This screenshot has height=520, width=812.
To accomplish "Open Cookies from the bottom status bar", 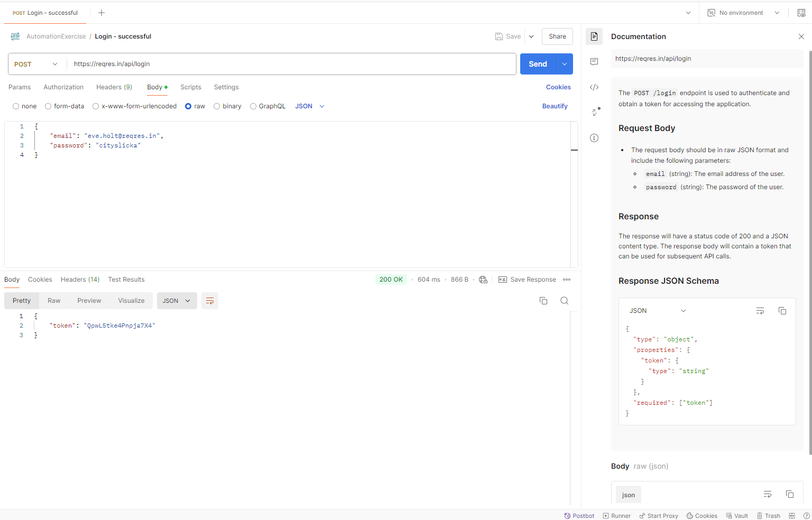I will [x=702, y=516].
